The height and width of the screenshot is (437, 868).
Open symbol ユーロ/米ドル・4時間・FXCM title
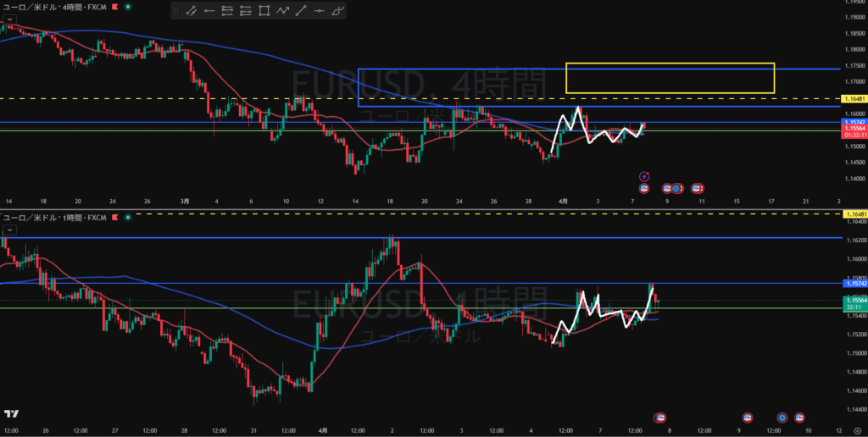54,7
